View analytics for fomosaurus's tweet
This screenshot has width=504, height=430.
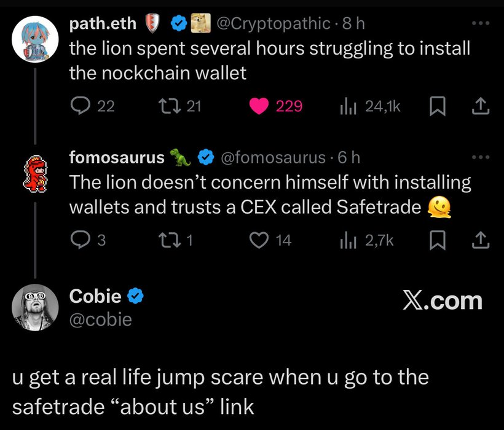point(347,240)
